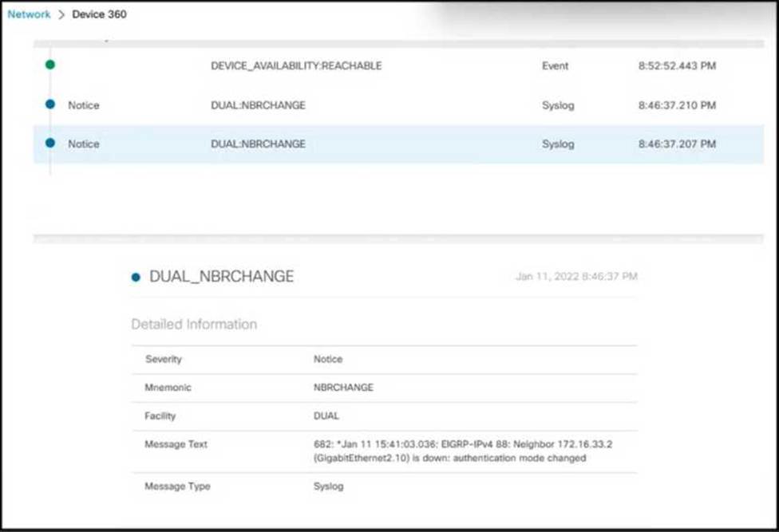
Task: Click the Device 360 breadcrumb label
Action: [99, 14]
